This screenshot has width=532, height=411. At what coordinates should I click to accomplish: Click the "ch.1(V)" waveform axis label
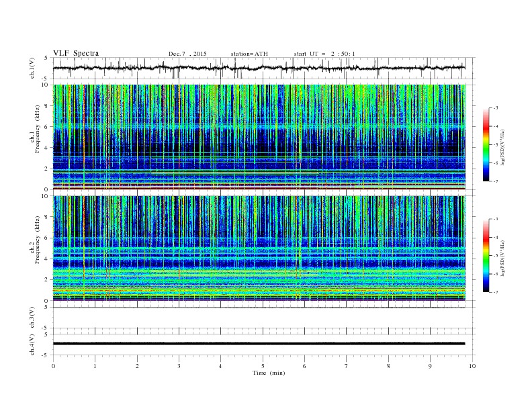(x=32, y=68)
